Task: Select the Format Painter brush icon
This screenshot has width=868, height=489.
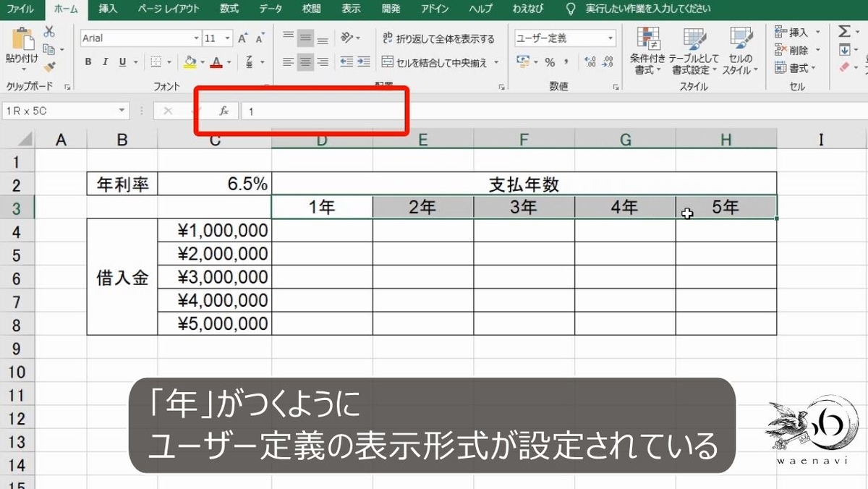Action: (x=49, y=67)
